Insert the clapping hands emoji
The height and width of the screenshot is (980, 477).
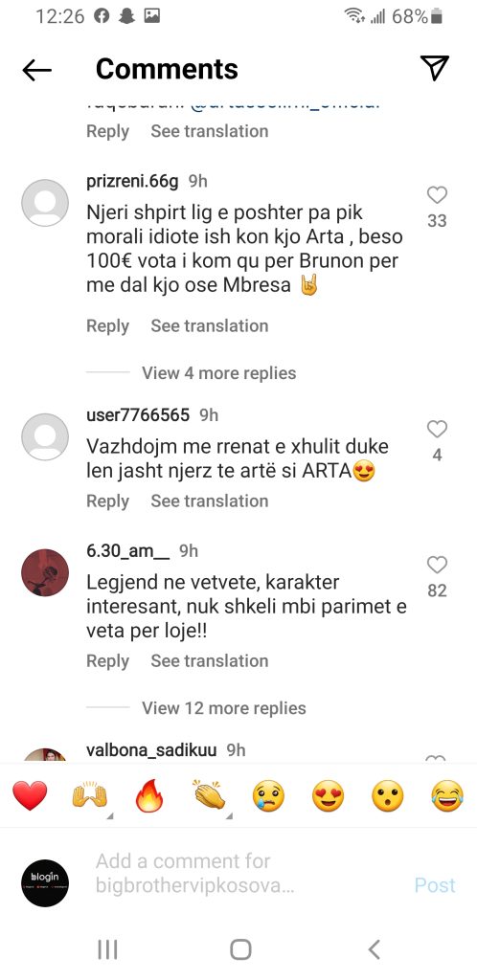[210, 796]
